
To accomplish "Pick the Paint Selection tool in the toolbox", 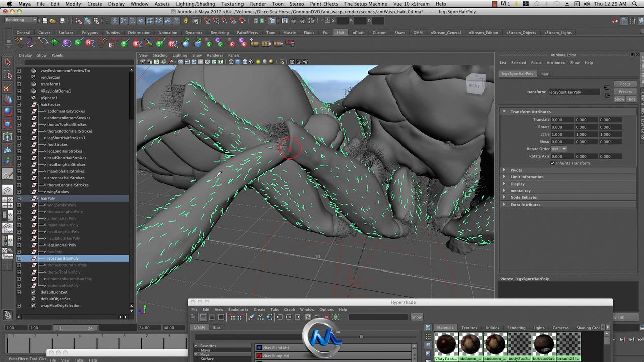I will [8, 87].
